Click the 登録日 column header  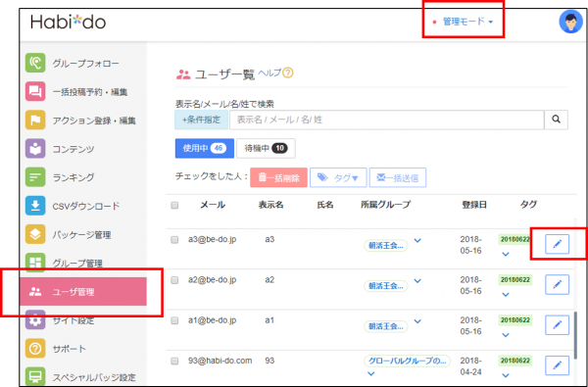point(474,205)
